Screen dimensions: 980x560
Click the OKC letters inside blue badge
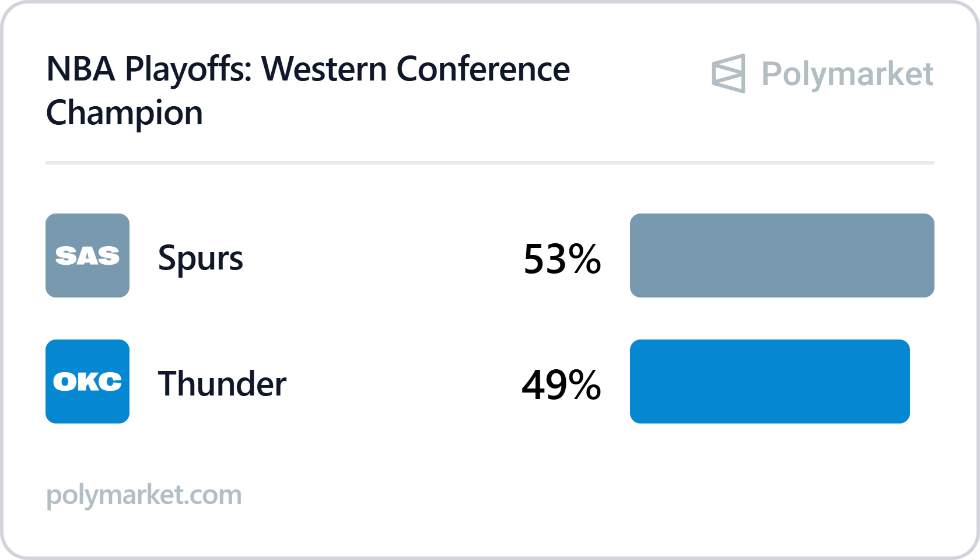(x=87, y=381)
